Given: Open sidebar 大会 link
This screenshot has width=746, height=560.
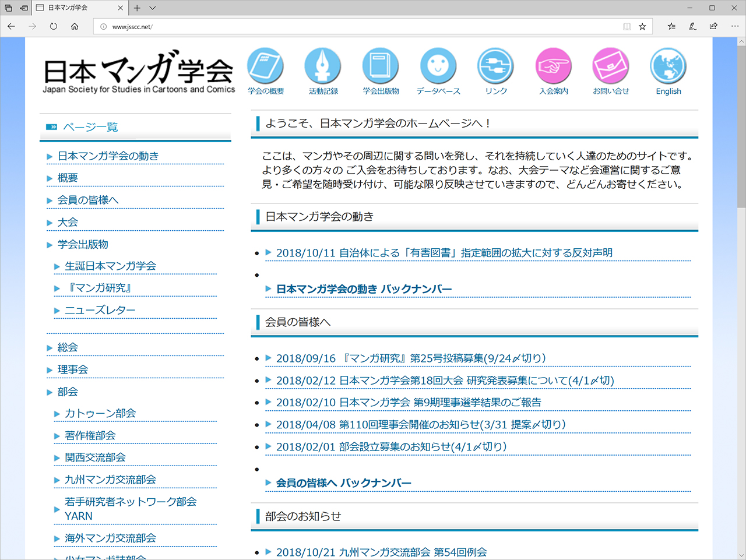Looking at the screenshot, I should [x=68, y=222].
